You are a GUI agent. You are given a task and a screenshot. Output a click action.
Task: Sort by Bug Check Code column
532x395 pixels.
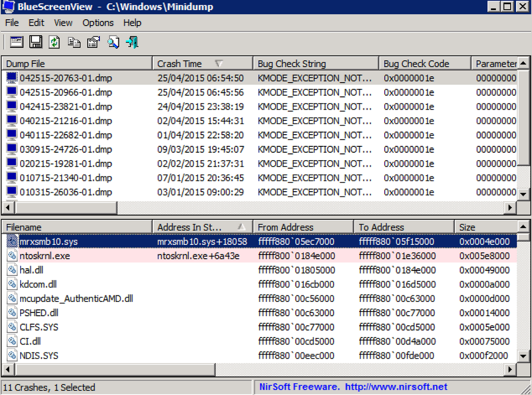click(x=425, y=63)
